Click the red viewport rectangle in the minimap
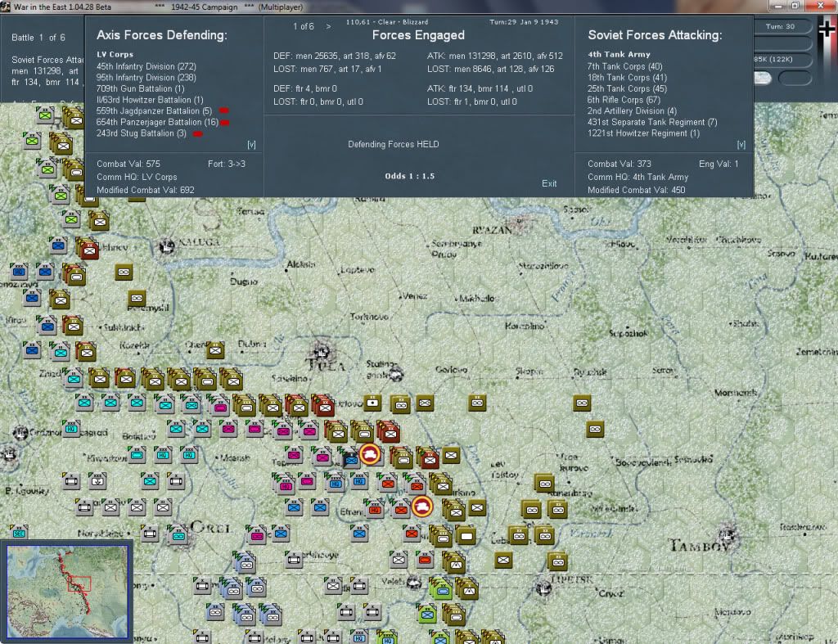The width and height of the screenshot is (838, 644). tap(79, 583)
